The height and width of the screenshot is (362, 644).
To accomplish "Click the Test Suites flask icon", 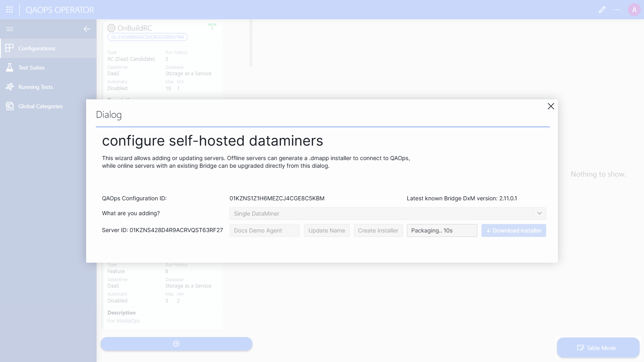I will pyautogui.click(x=10, y=68).
